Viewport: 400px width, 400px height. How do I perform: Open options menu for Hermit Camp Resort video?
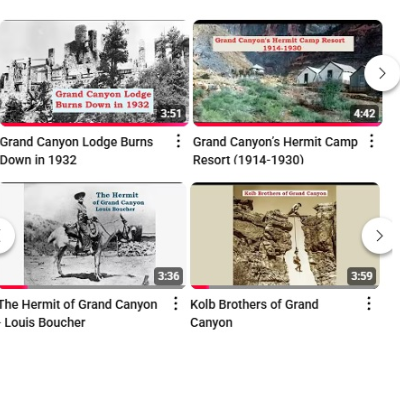pyautogui.click(x=371, y=141)
